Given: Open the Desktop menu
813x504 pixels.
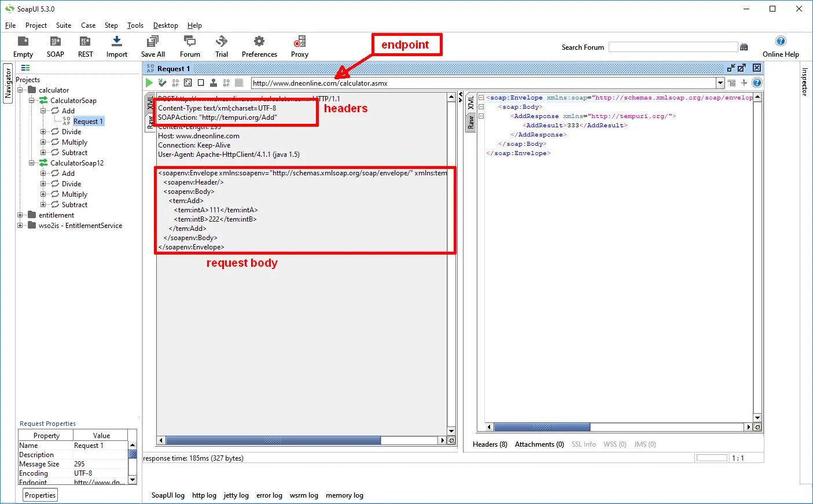Looking at the screenshot, I should tap(165, 25).
